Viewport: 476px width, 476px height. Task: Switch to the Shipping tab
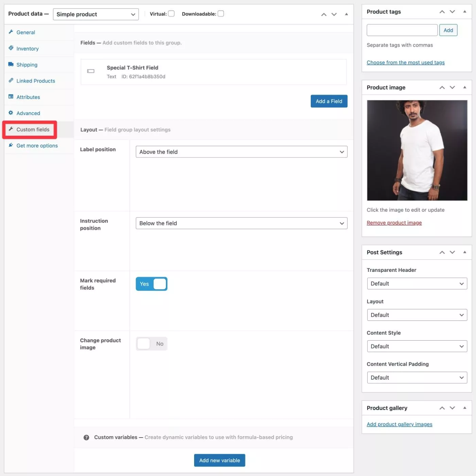click(39, 65)
